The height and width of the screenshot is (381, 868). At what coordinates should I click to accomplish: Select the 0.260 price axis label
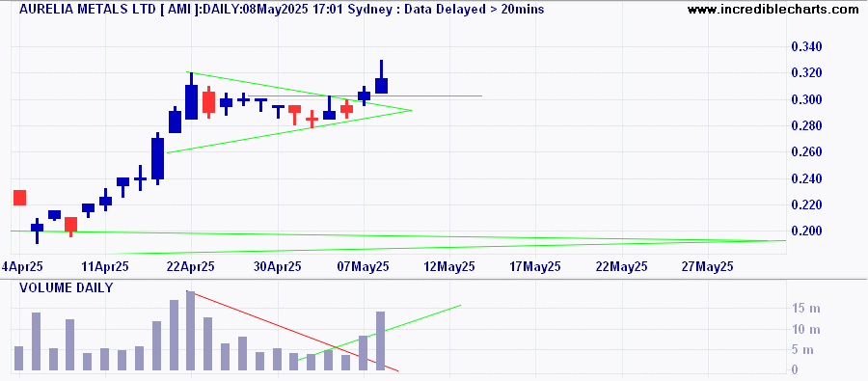click(806, 152)
